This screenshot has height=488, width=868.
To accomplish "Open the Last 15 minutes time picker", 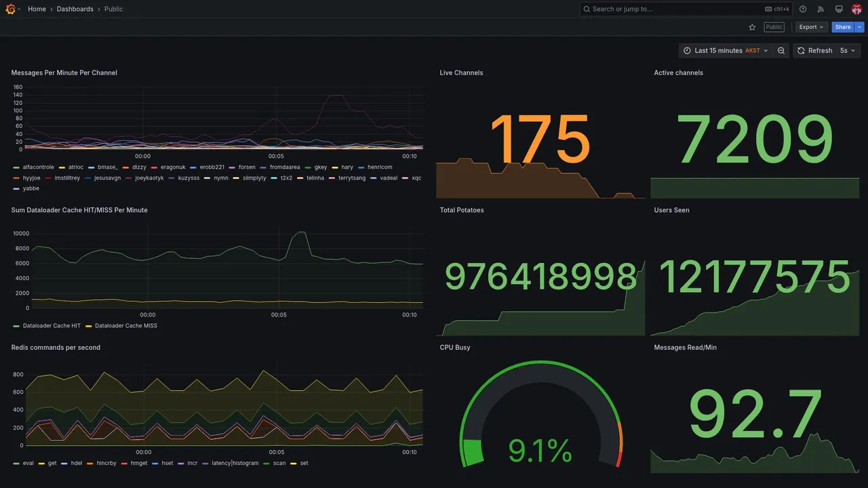I will point(726,51).
